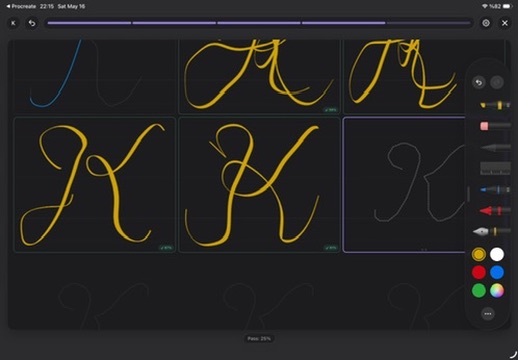Screen dimensions: 518x360
Task: Tap the Pass: 25% label
Action: pos(259,339)
